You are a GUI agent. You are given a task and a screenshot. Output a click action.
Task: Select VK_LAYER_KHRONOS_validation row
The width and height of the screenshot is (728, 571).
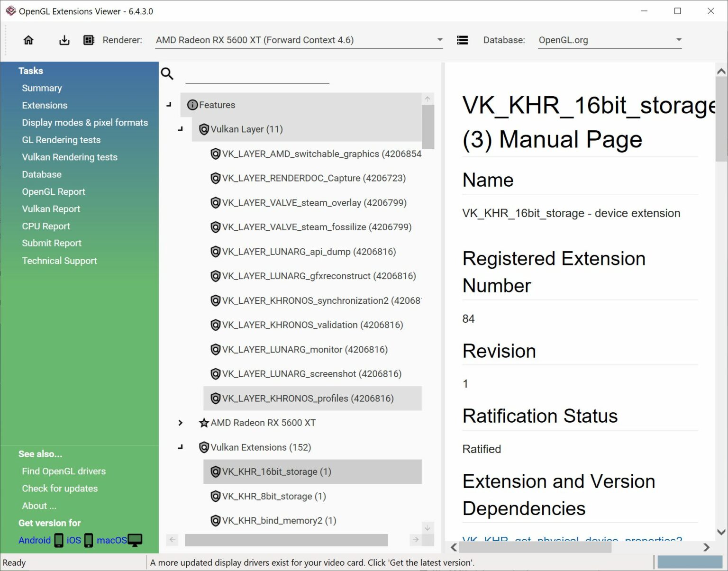point(312,325)
